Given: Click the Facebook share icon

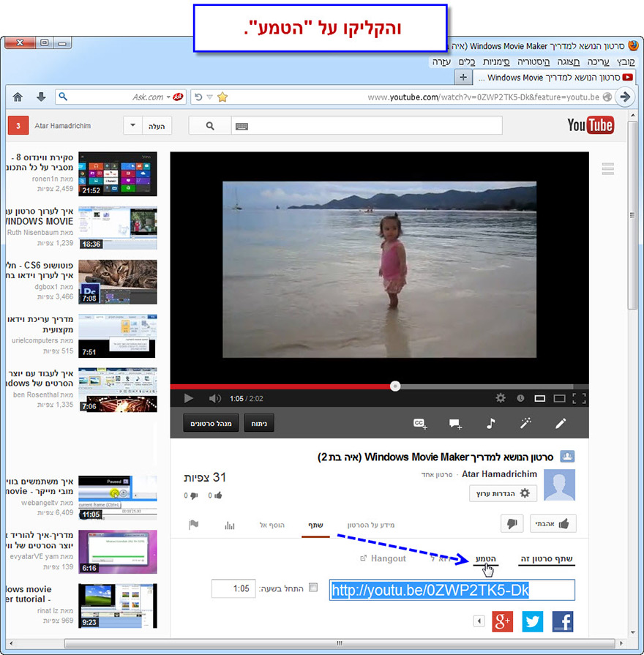Looking at the screenshot, I should click(x=562, y=621).
